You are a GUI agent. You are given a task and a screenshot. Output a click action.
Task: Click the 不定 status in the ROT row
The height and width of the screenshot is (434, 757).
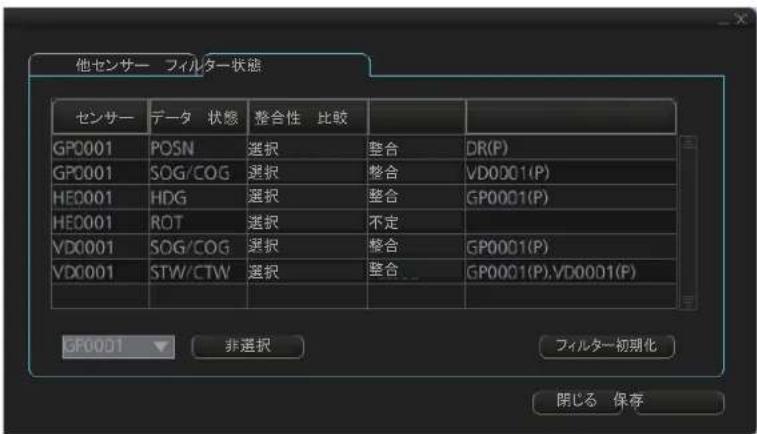point(416,223)
